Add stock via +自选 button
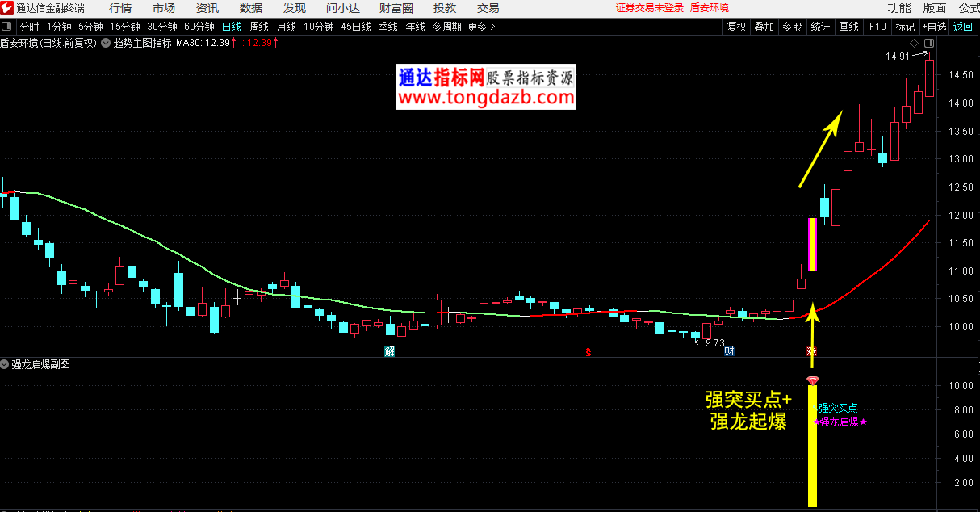 coord(934,27)
